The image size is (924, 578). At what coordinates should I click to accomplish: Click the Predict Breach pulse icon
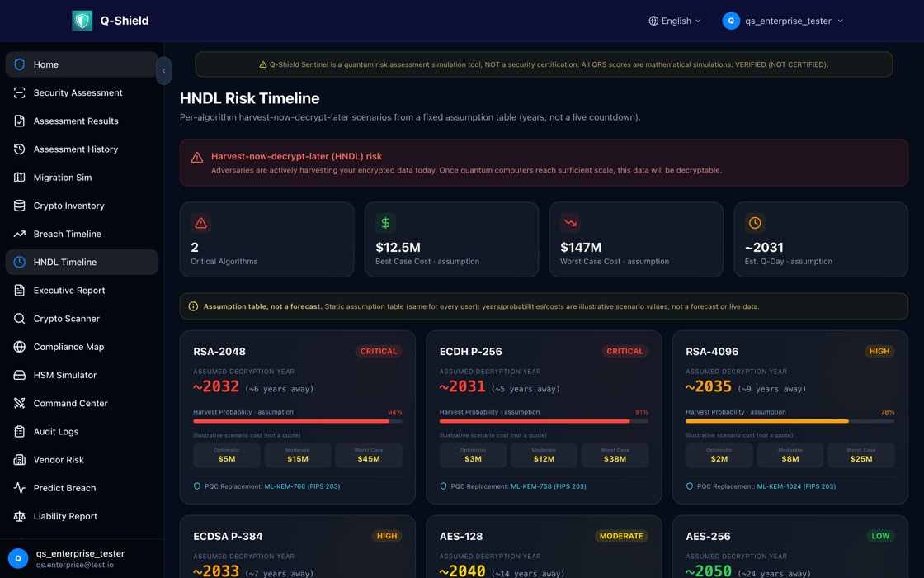click(x=20, y=488)
